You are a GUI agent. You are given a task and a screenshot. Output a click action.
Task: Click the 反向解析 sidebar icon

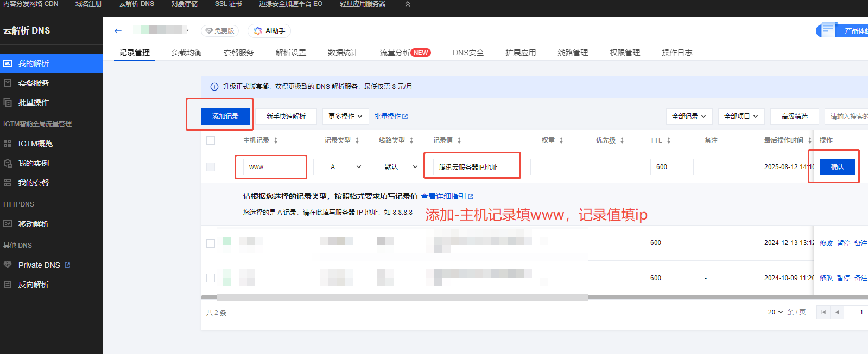pyautogui.click(x=8, y=285)
